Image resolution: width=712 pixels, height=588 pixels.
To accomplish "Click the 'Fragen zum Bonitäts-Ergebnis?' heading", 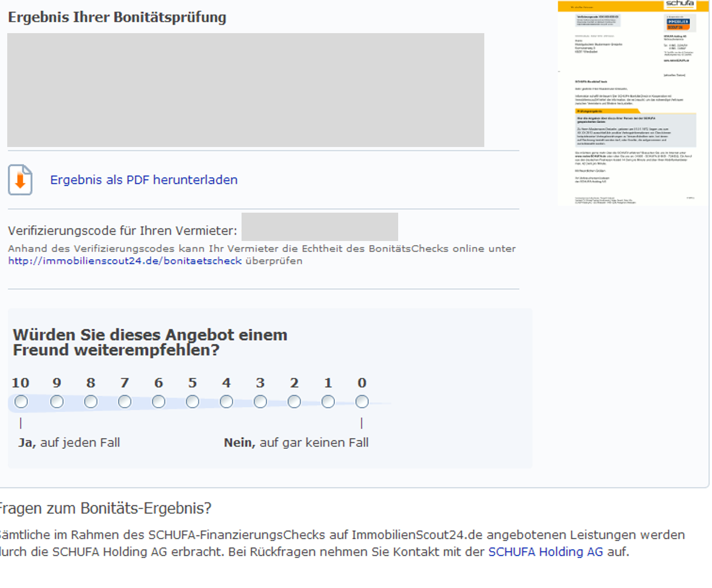I will point(105,508).
